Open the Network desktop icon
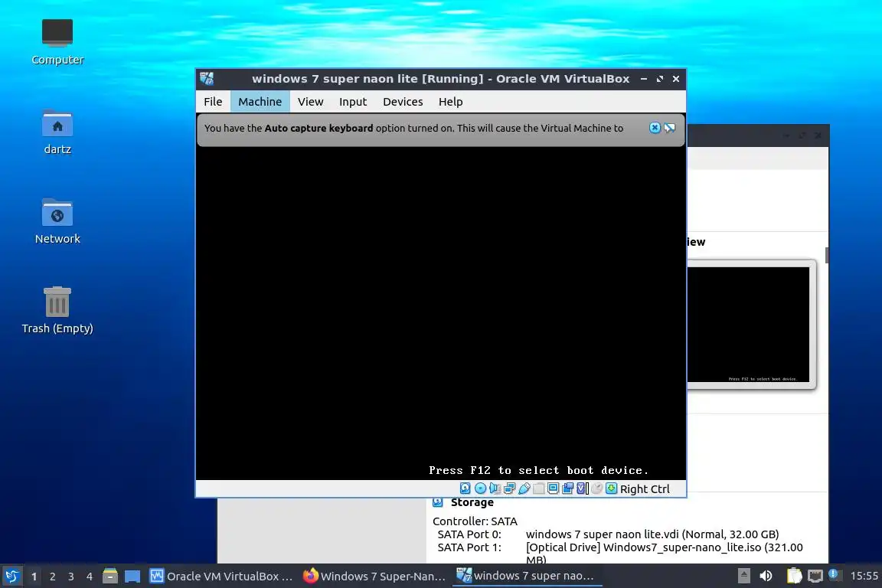The width and height of the screenshot is (882, 588). [x=57, y=222]
